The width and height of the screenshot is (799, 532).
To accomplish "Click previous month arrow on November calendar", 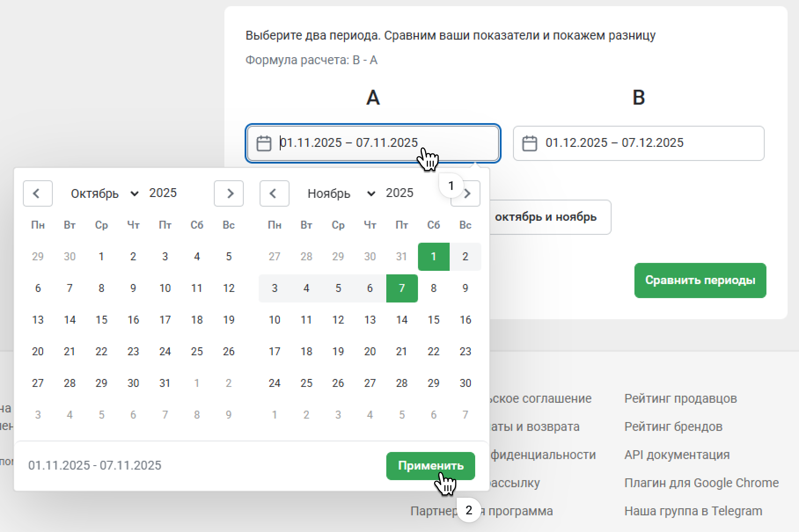I will [274, 193].
